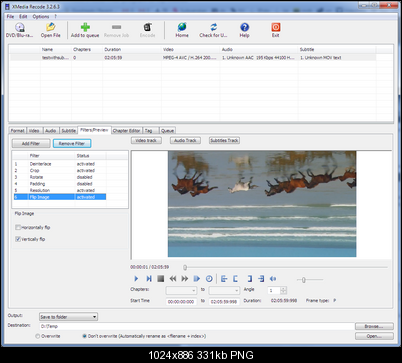
Task: Open the ? help menu
Action: pos(56,16)
